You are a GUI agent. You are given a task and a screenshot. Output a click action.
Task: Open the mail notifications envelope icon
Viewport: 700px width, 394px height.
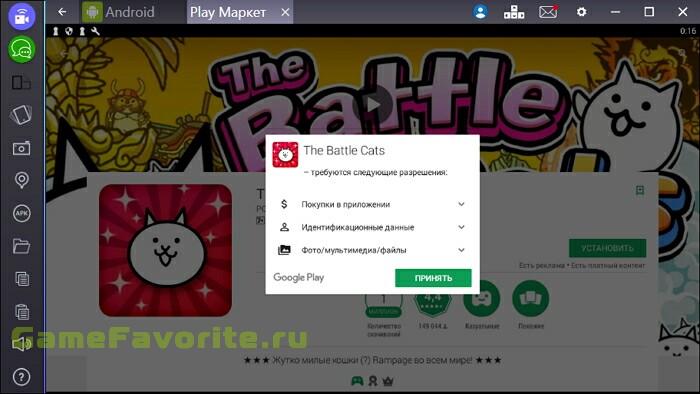click(548, 12)
